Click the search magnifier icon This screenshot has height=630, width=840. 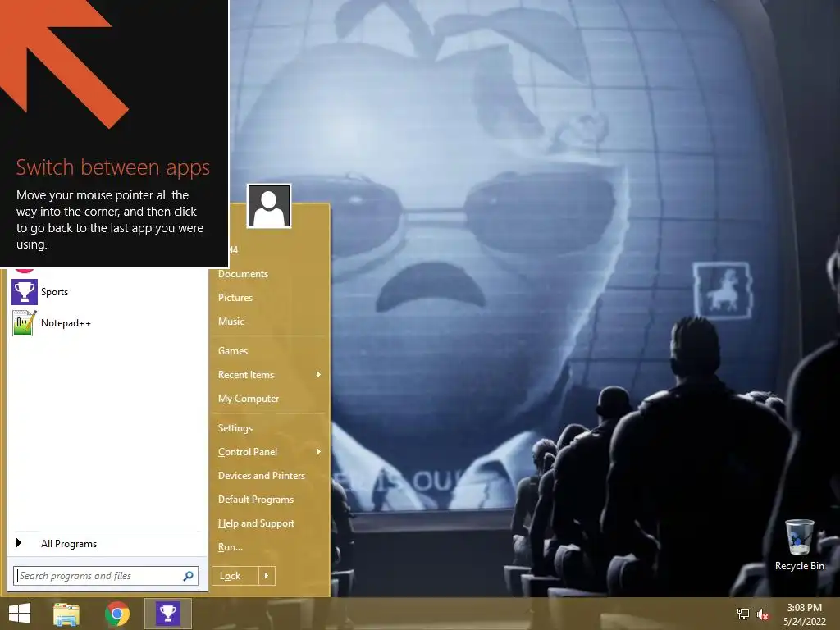tap(188, 576)
